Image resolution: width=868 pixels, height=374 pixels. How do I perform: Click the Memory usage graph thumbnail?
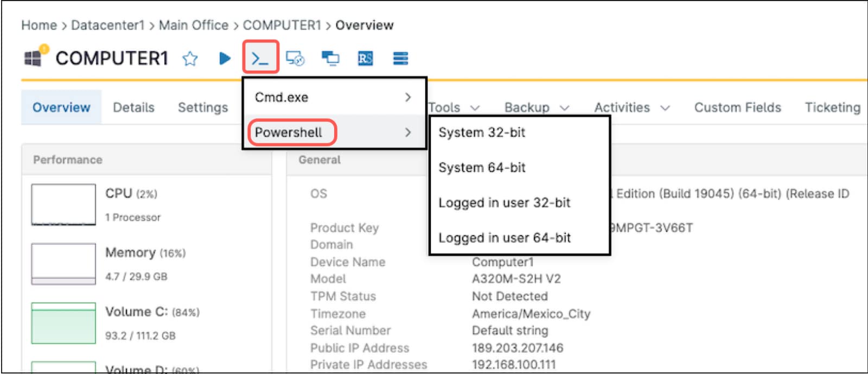click(x=63, y=264)
